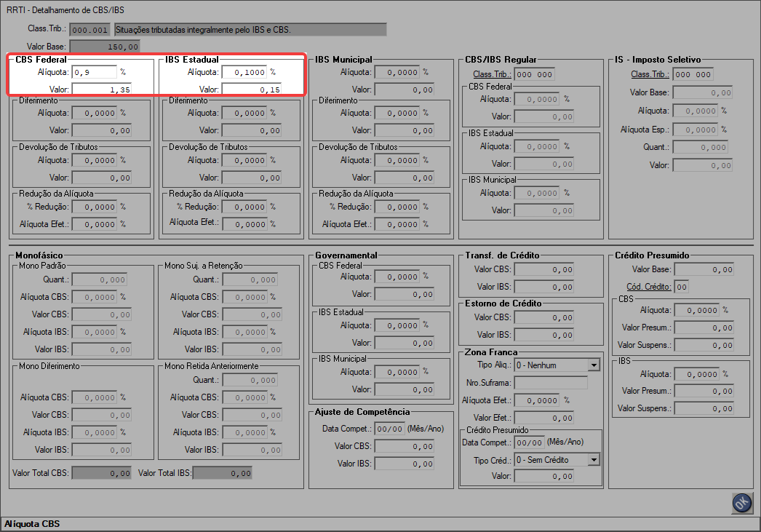The height and width of the screenshot is (532, 761).
Task: Select the Crédito Presumido CBS Alíquota field
Action: click(x=697, y=310)
